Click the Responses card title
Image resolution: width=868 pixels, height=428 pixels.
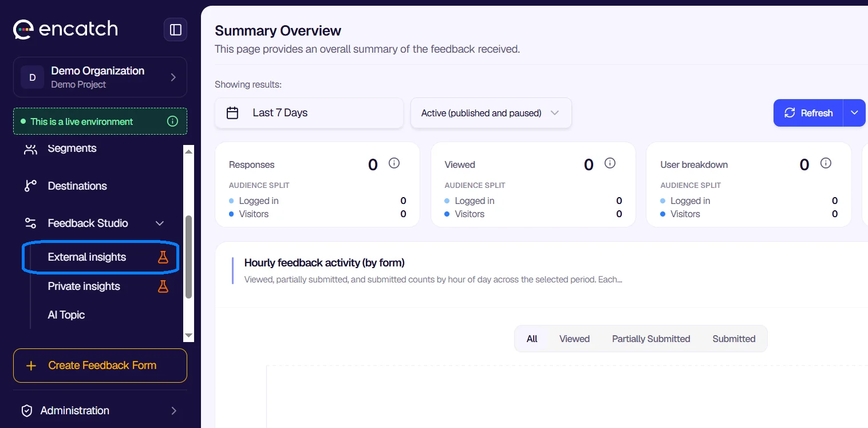click(x=251, y=164)
